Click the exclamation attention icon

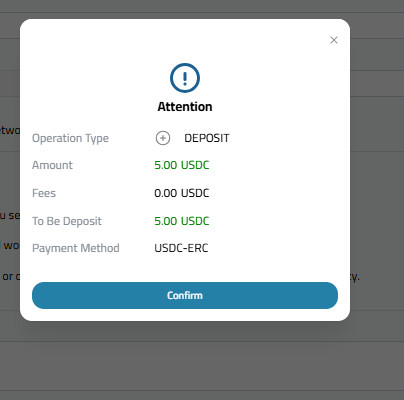pos(185,78)
